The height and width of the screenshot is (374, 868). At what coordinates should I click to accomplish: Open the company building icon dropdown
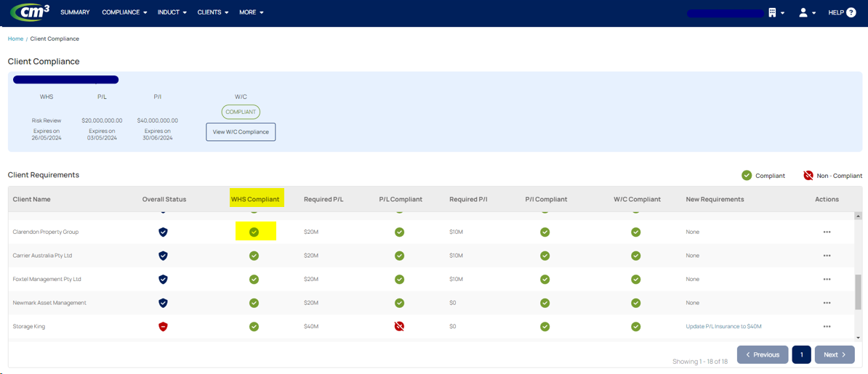(x=776, y=13)
